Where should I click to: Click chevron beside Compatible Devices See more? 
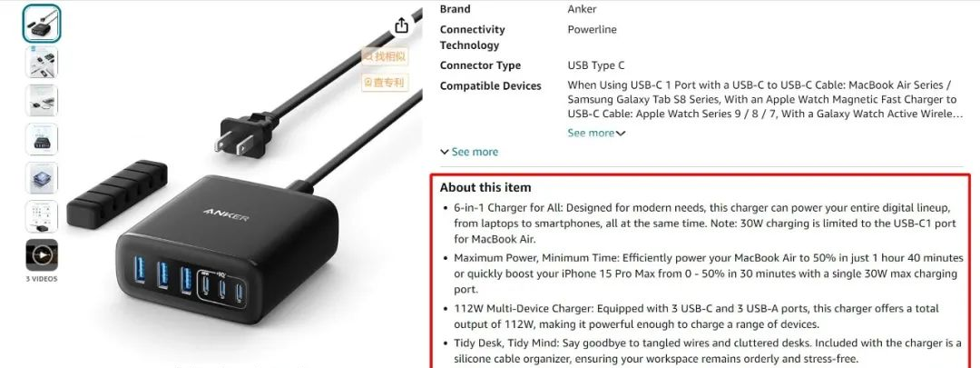(620, 134)
